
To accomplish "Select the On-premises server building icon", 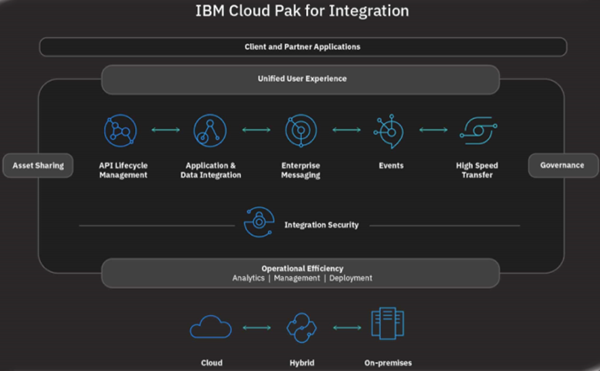I will (x=388, y=323).
